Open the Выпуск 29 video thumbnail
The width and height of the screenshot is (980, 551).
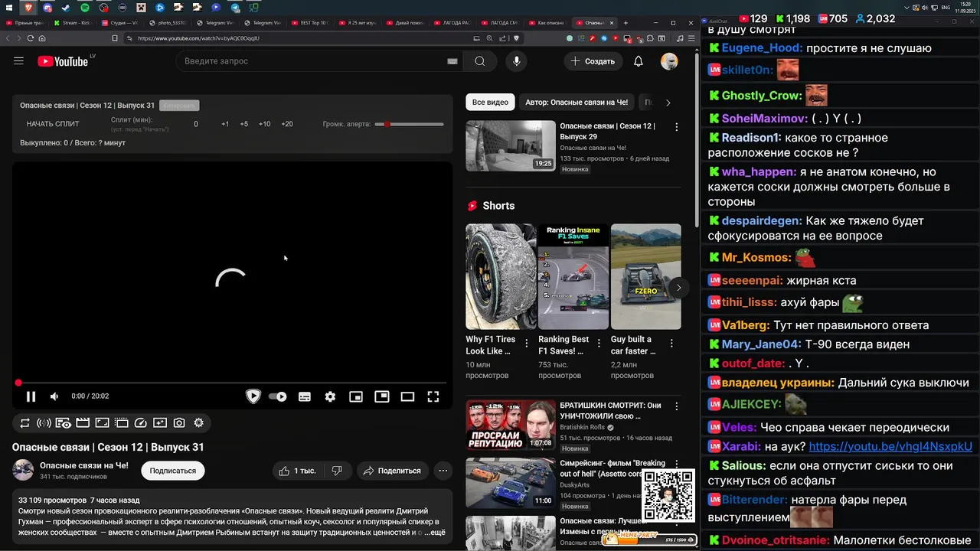pyautogui.click(x=511, y=145)
